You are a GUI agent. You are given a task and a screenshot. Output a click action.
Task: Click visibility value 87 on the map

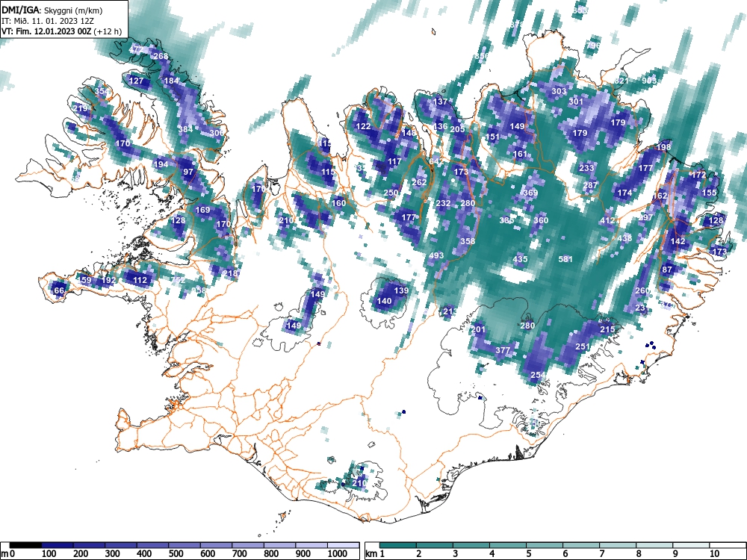coord(667,270)
